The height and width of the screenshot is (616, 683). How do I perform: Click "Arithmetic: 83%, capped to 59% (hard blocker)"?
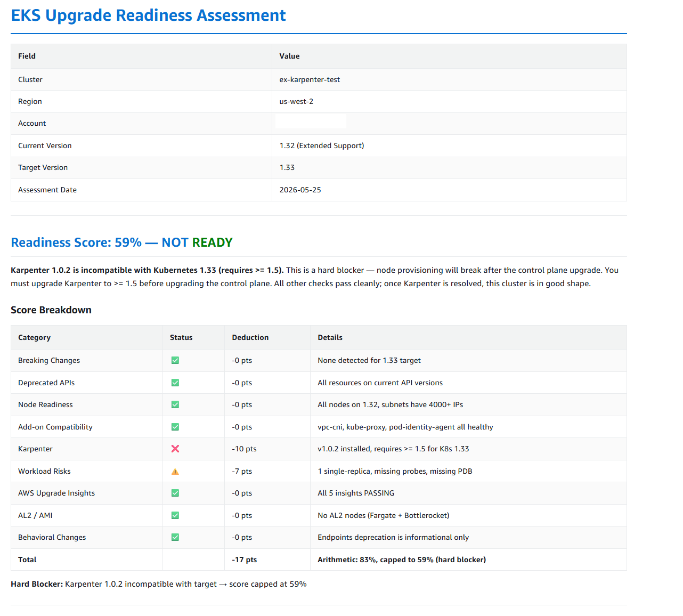coord(402,560)
